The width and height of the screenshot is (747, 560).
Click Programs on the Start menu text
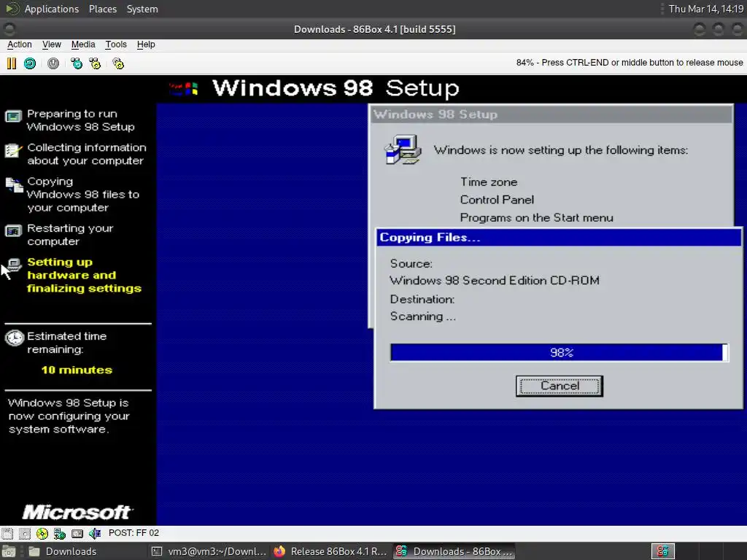[x=536, y=217]
